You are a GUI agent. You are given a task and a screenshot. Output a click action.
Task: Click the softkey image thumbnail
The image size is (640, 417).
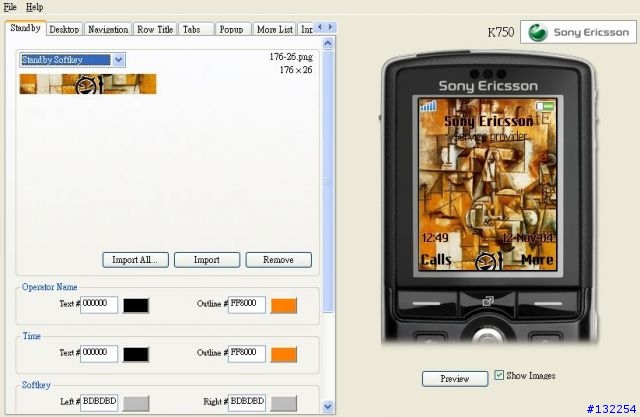coord(88,84)
